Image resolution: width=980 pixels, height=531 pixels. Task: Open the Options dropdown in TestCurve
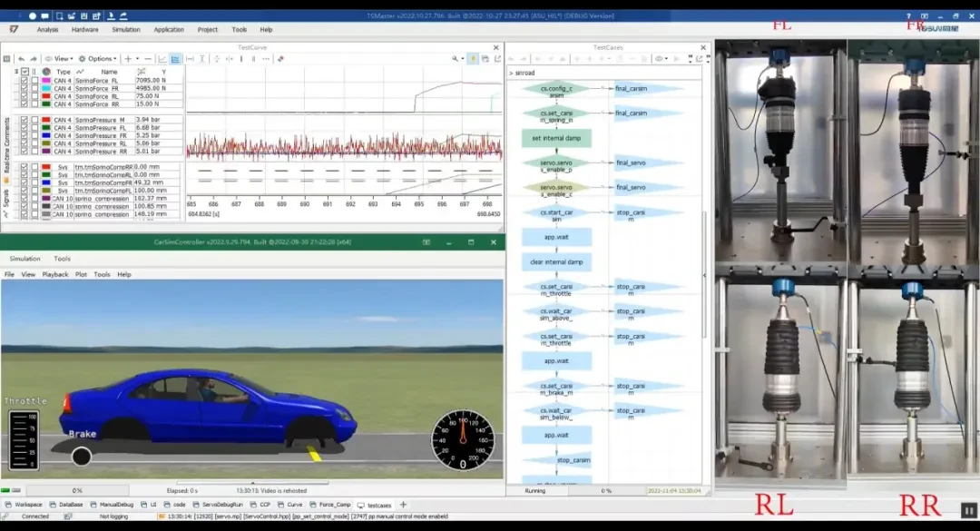click(x=97, y=59)
